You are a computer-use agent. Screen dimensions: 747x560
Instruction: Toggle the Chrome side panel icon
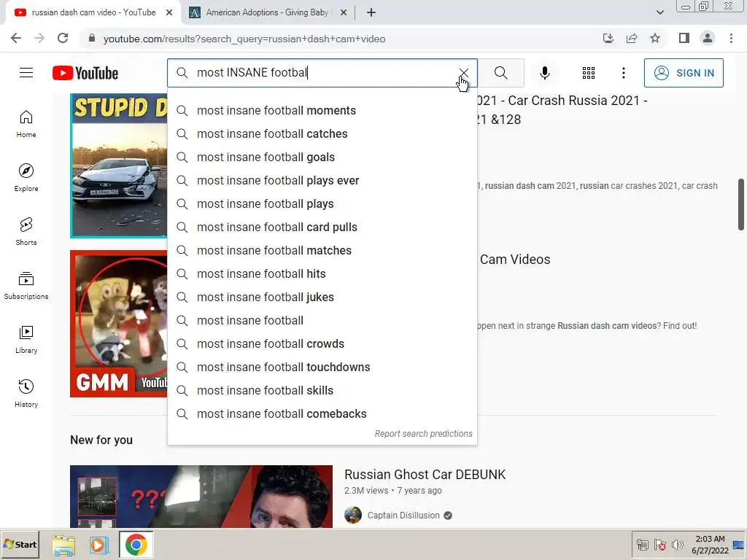(x=684, y=39)
